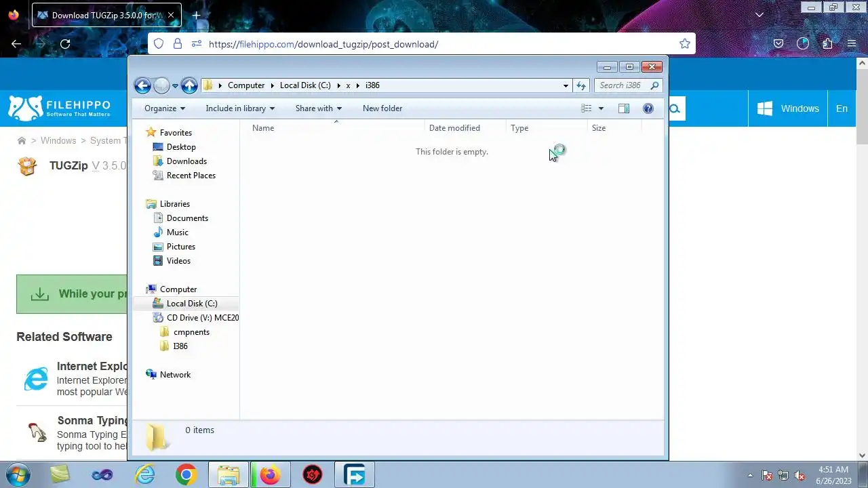Open Music library
The width and height of the screenshot is (868, 488).
coord(178,232)
